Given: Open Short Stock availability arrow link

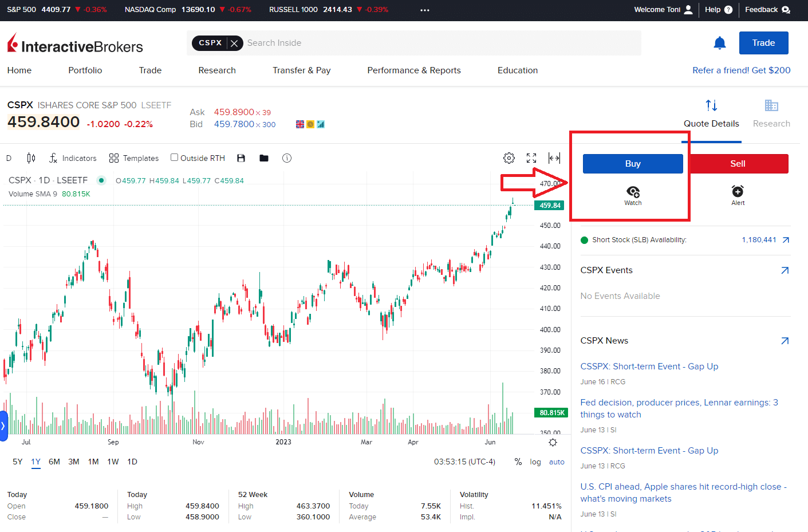Looking at the screenshot, I should [786, 240].
